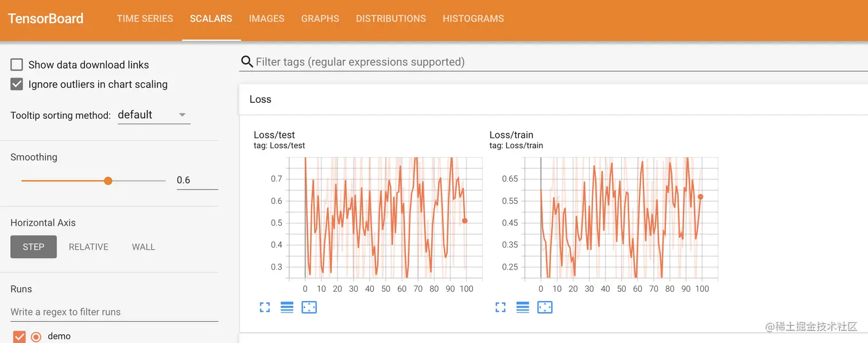Click the Smoothing slider handle
This screenshot has width=868, height=343.
point(108,180)
